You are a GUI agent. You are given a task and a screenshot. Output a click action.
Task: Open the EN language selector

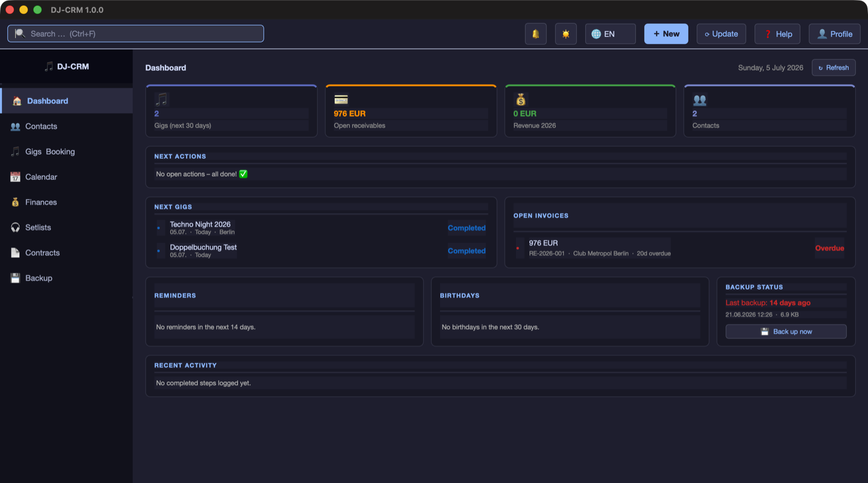coord(610,34)
